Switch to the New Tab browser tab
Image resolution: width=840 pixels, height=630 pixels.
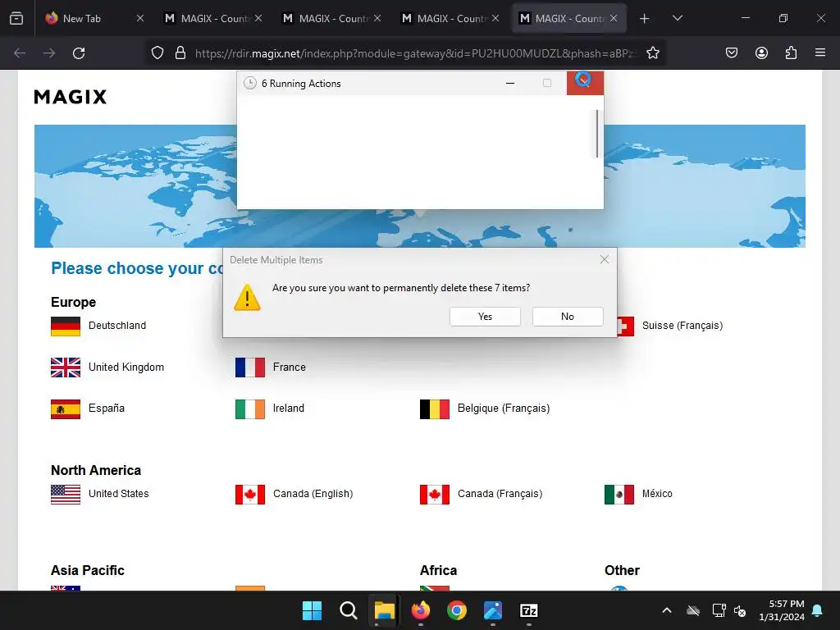pos(81,18)
